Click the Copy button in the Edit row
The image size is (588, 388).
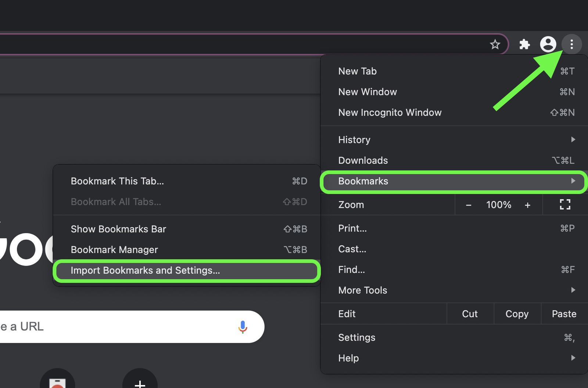click(x=517, y=314)
